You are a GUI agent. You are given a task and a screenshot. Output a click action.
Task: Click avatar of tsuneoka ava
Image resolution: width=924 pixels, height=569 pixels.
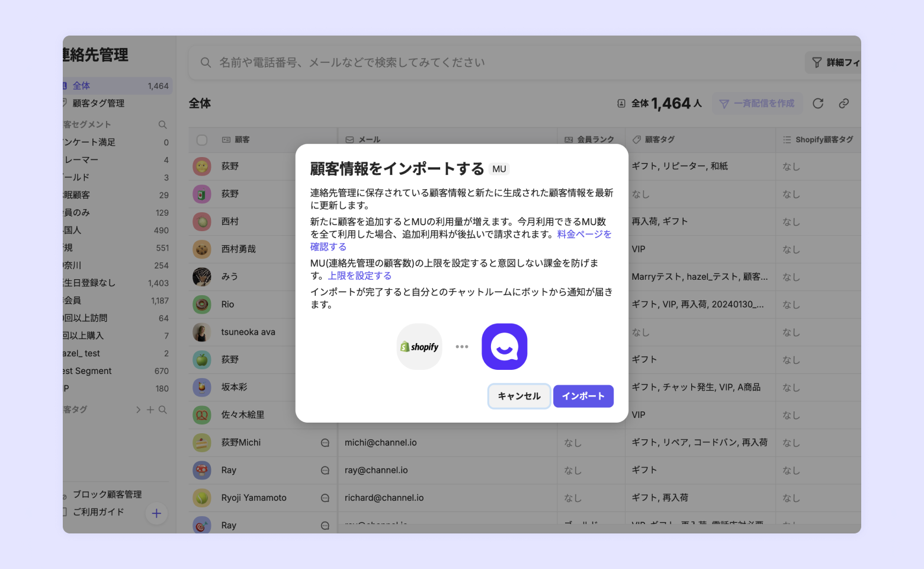[x=202, y=332]
